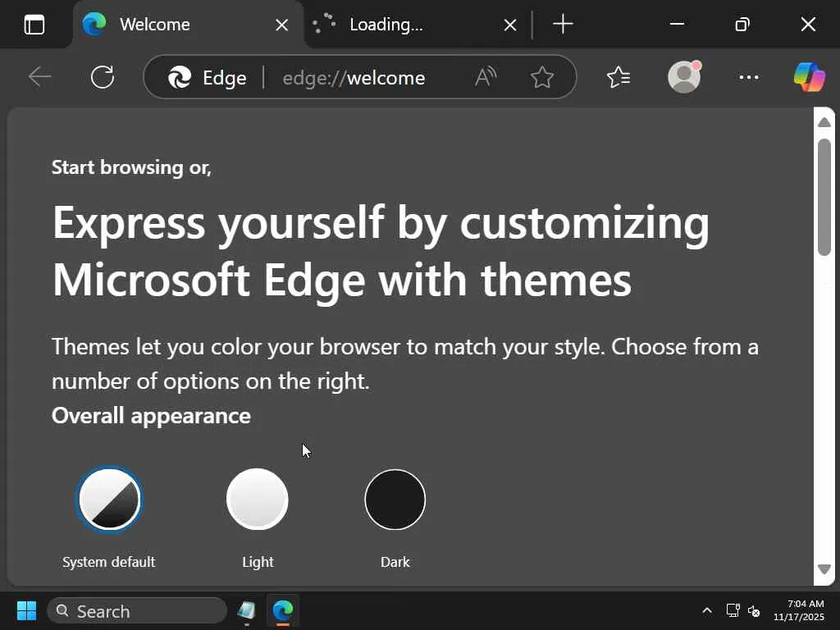Click the Refresh page icon
This screenshot has width=840, height=630.
point(103,77)
